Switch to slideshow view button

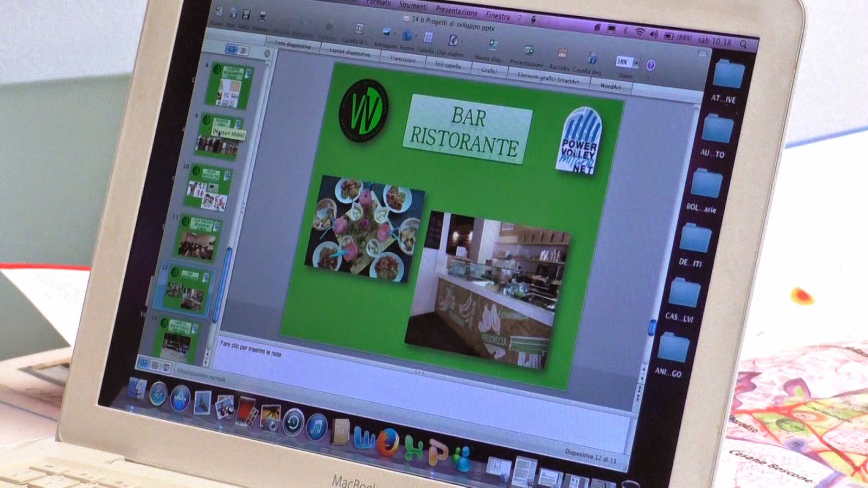(x=166, y=368)
